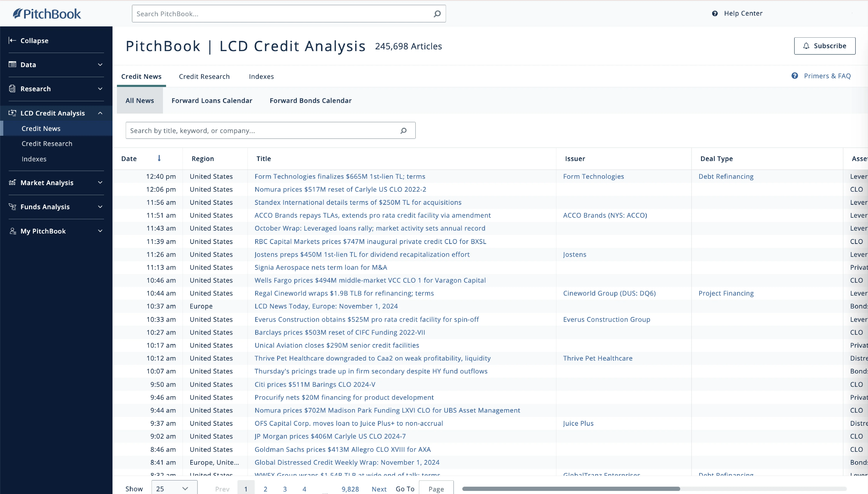Open the Forward Bonds Calendar tab

(x=311, y=100)
